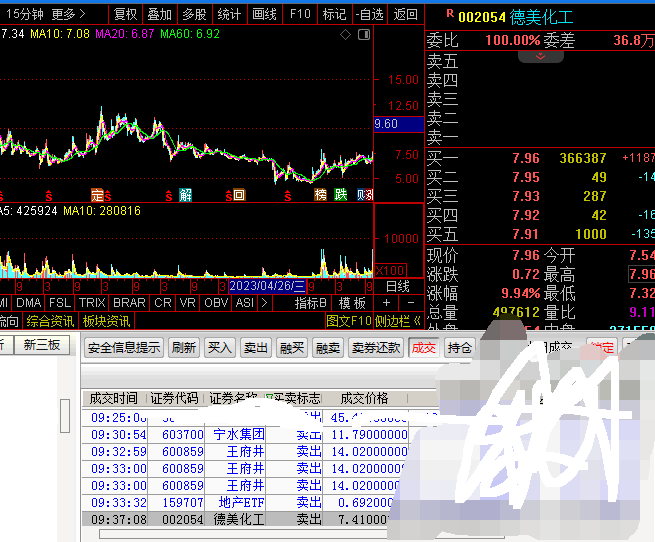Image resolution: width=655 pixels, height=542 pixels.
Task: Open the 板块资讯 tab
Action: click(x=107, y=321)
